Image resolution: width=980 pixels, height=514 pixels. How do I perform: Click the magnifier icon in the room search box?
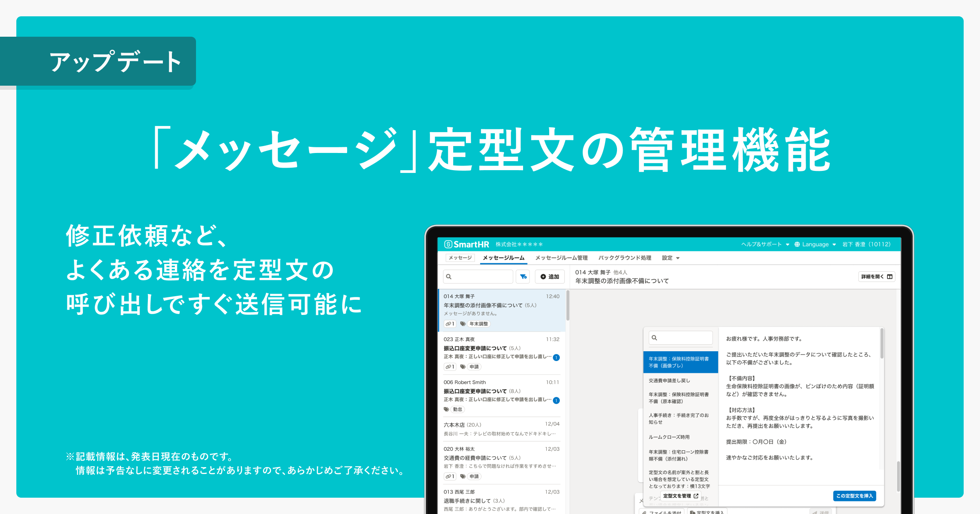449,277
